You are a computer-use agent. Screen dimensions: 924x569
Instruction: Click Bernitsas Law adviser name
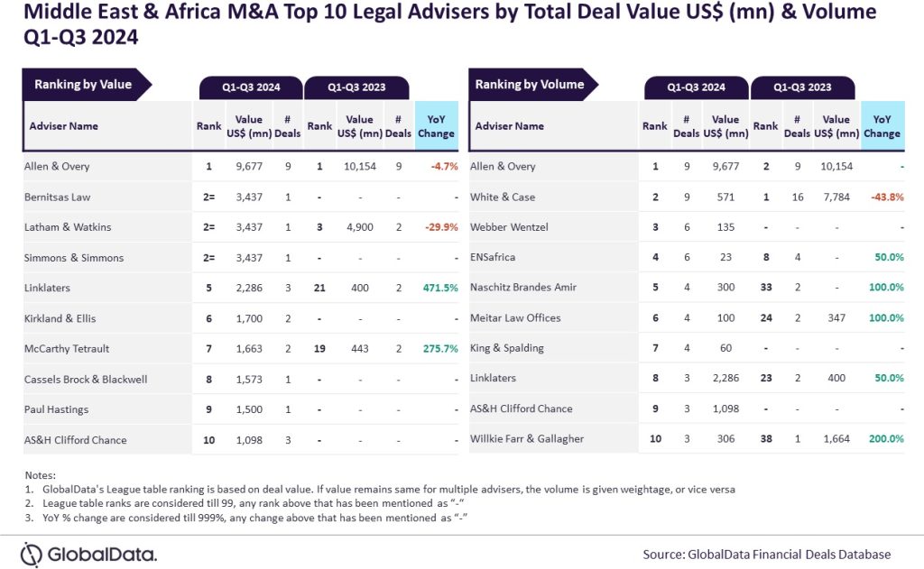(x=58, y=197)
